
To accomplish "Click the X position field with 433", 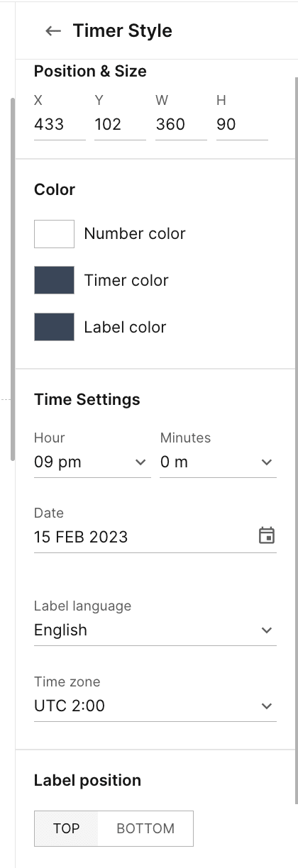I will tap(60, 126).
